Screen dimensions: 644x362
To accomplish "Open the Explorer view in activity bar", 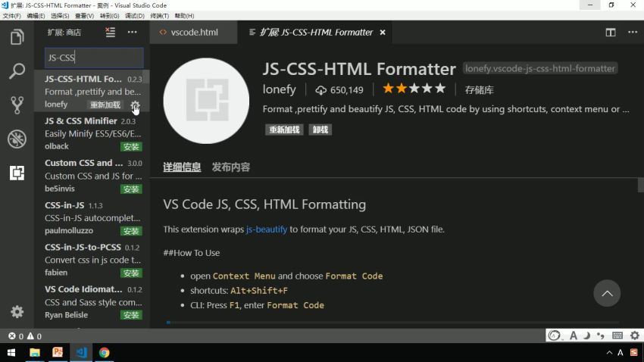I will point(17,37).
